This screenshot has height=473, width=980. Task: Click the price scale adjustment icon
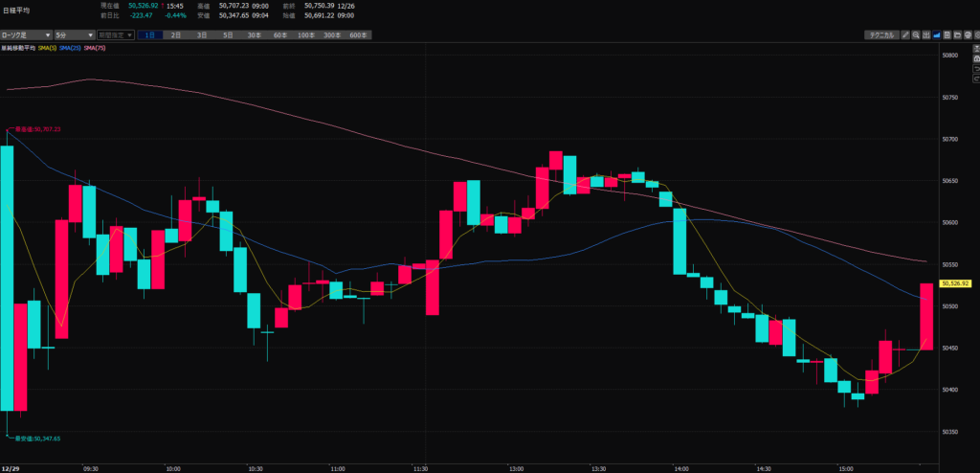(926, 34)
